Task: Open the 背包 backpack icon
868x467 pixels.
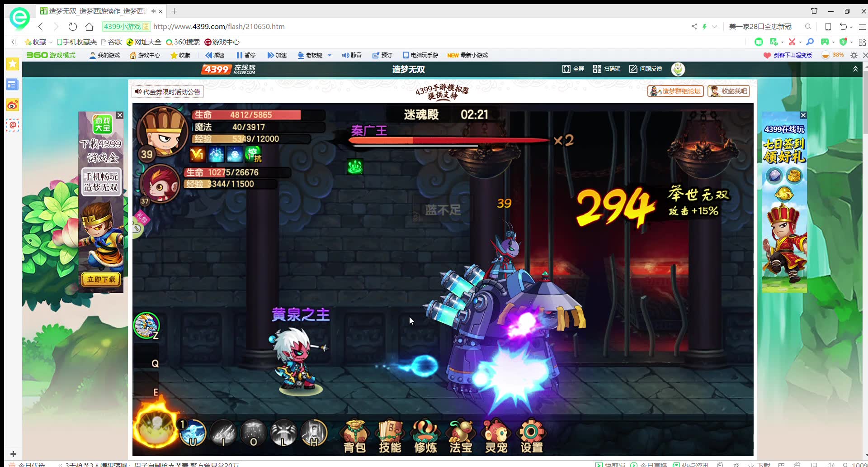Action: (355, 436)
